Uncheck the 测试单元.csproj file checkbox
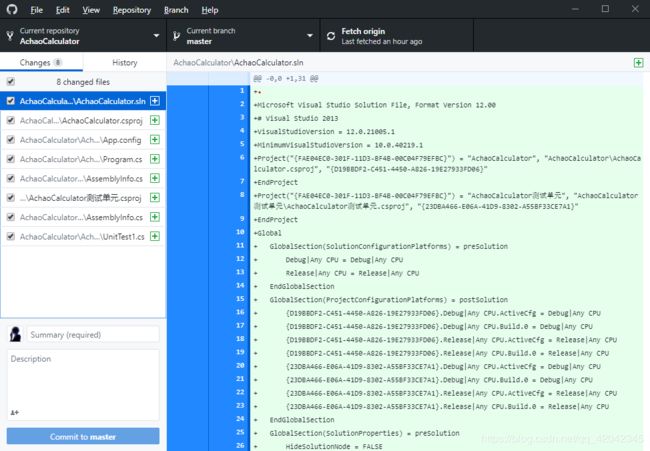Screen dimensions: 650x451 [x=11, y=198]
